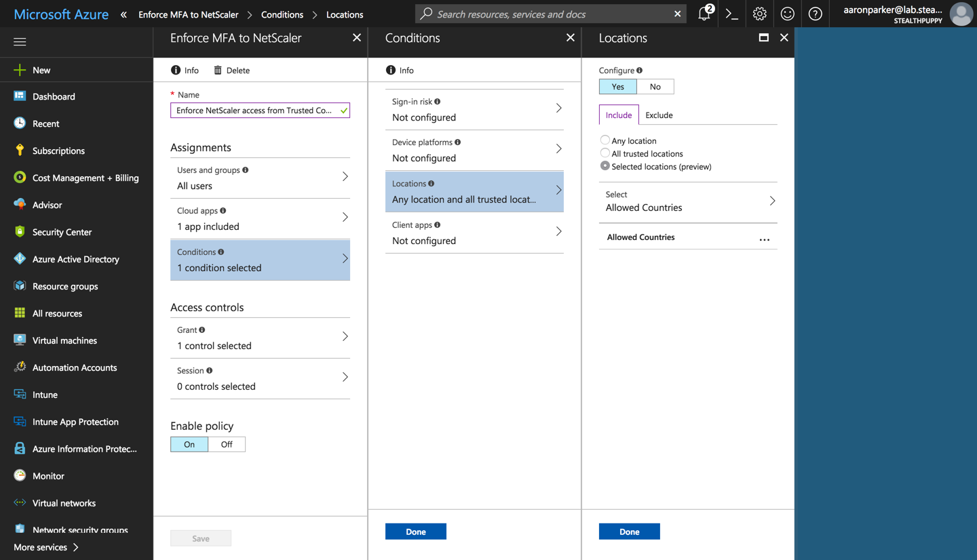Click Done in Locations blade
The image size is (977, 560).
pos(630,532)
